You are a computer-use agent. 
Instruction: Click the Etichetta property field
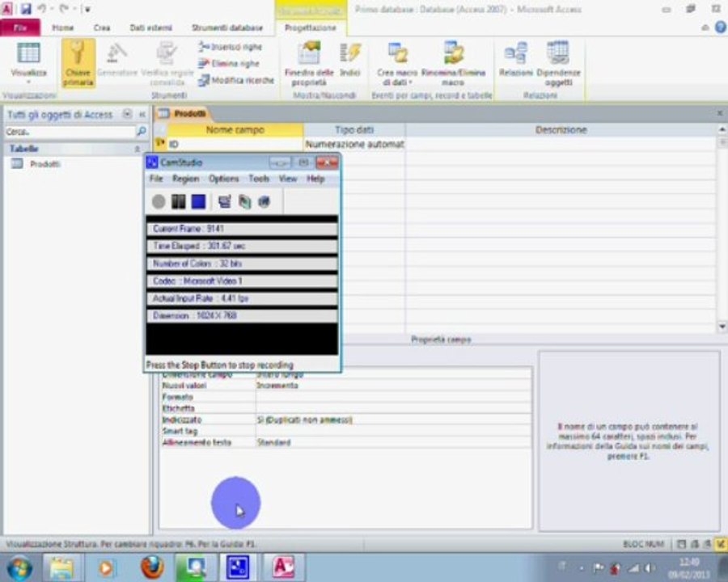click(393, 408)
